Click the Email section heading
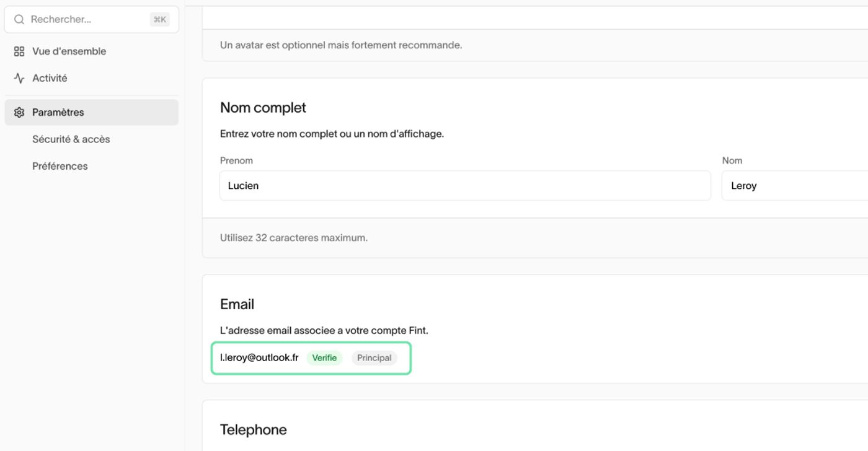 [x=237, y=304]
